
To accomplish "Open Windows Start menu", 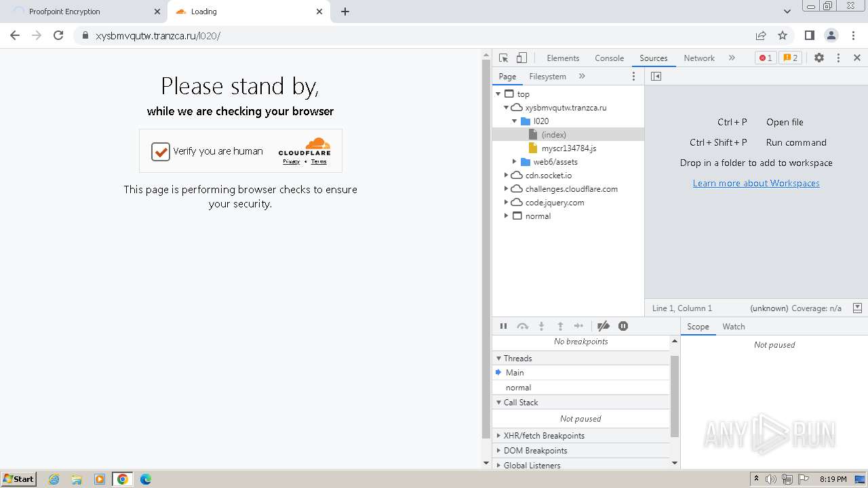I will click(18, 479).
